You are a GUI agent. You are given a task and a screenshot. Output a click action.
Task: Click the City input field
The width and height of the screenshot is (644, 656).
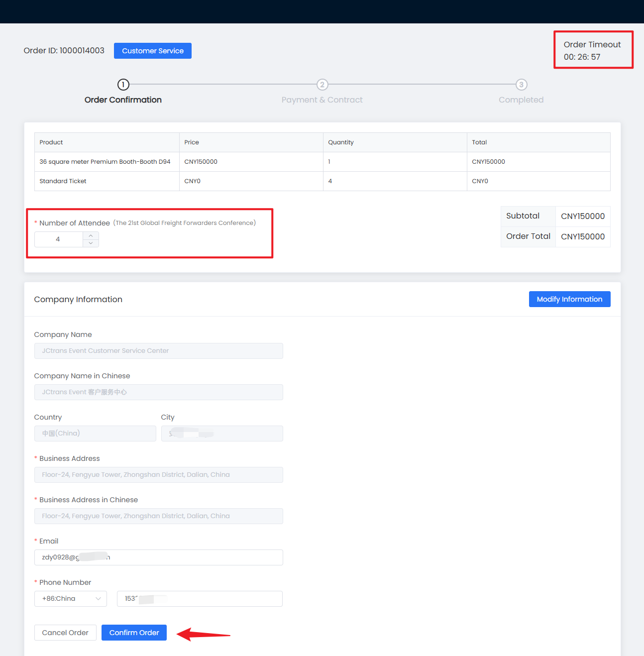click(x=222, y=434)
